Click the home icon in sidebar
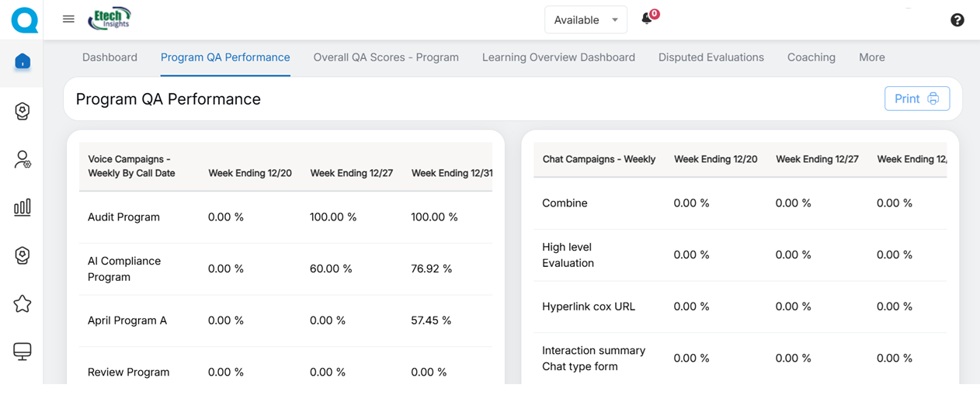The width and height of the screenshot is (980, 395). tap(23, 61)
